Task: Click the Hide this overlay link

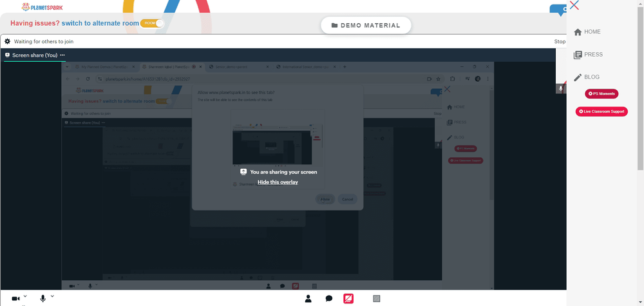Action: pyautogui.click(x=278, y=182)
